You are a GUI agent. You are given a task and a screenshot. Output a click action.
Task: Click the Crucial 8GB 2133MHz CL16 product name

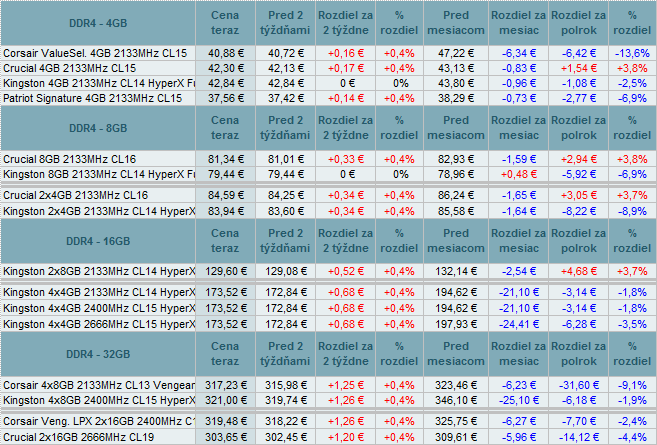coord(70,159)
